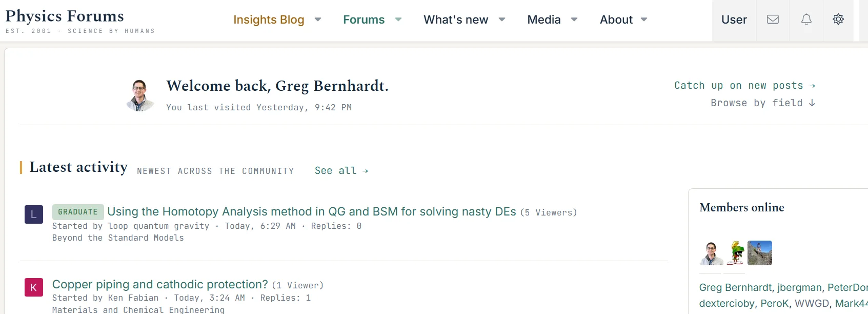Expand the About dropdown arrow
The width and height of the screenshot is (868, 314).
[644, 19]
